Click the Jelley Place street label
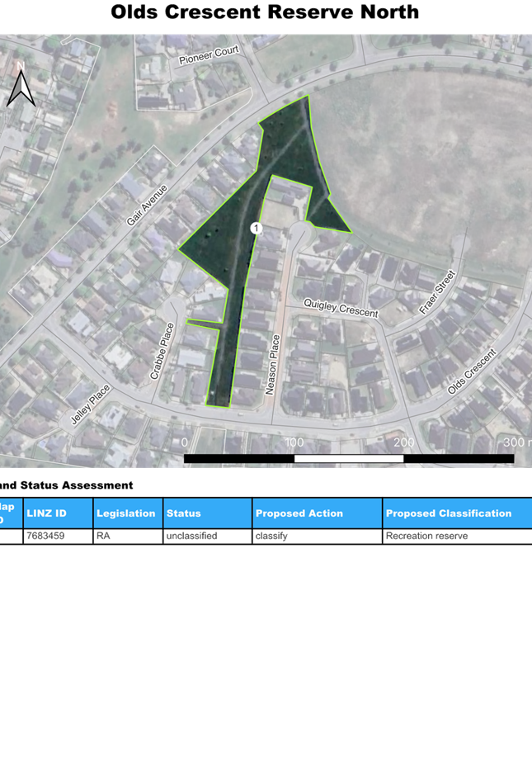 (x=90, y=405)
